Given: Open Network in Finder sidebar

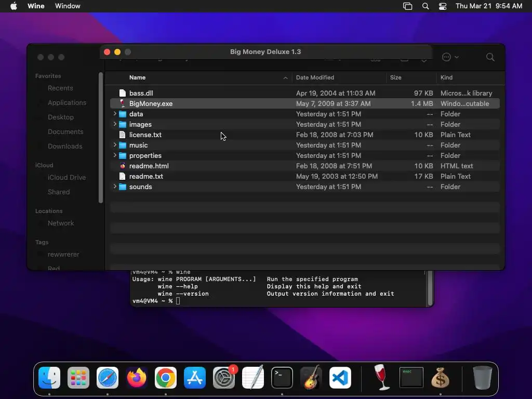Looking at the screenshot, I should [61, 223].
